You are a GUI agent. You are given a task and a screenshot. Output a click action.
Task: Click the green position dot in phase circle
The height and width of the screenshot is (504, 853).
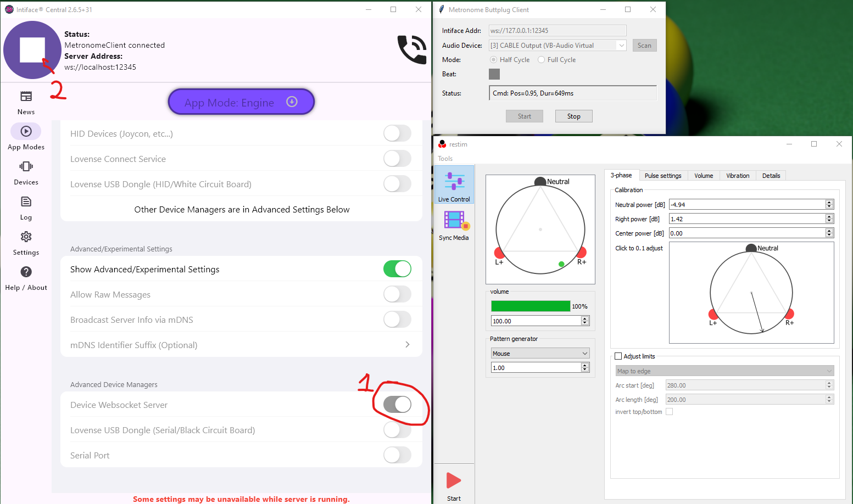pos(561,264)
